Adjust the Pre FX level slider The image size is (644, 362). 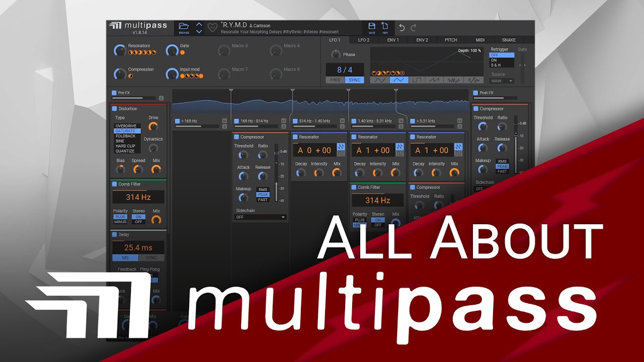click(x=134, y=98)
